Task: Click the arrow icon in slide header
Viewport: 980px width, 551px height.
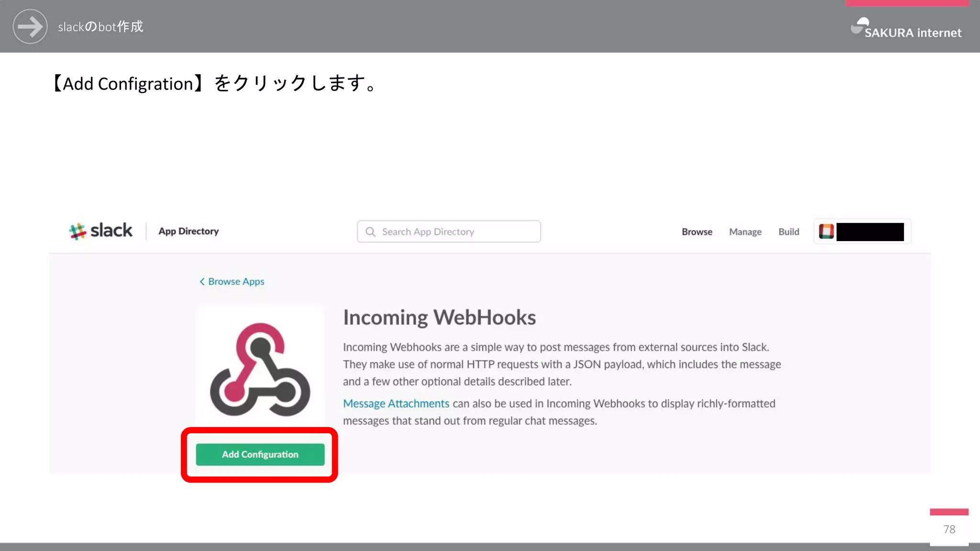Action: tap(30, 26)
